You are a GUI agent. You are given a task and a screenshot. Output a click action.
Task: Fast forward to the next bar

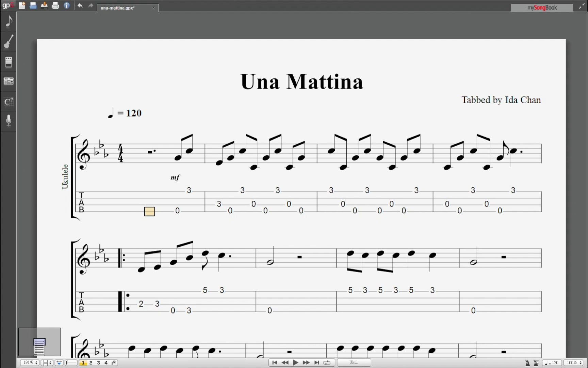(x=306, y=363)
